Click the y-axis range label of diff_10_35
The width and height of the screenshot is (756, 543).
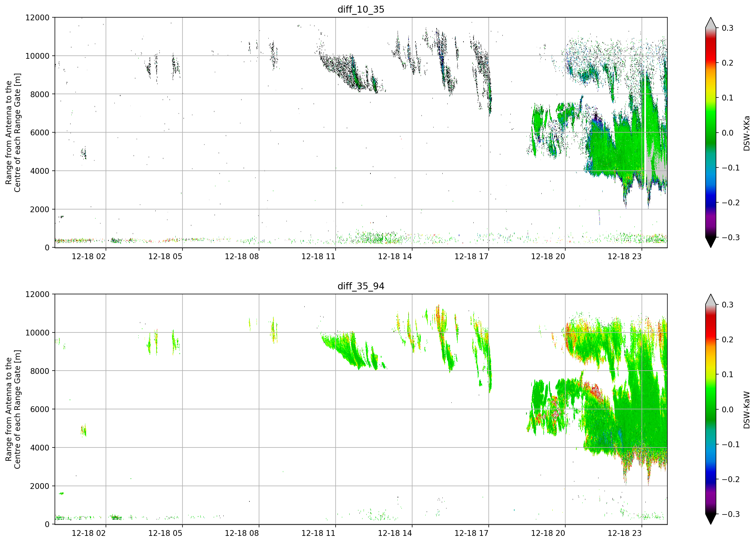pyautogui.click(x=13, y=132)
